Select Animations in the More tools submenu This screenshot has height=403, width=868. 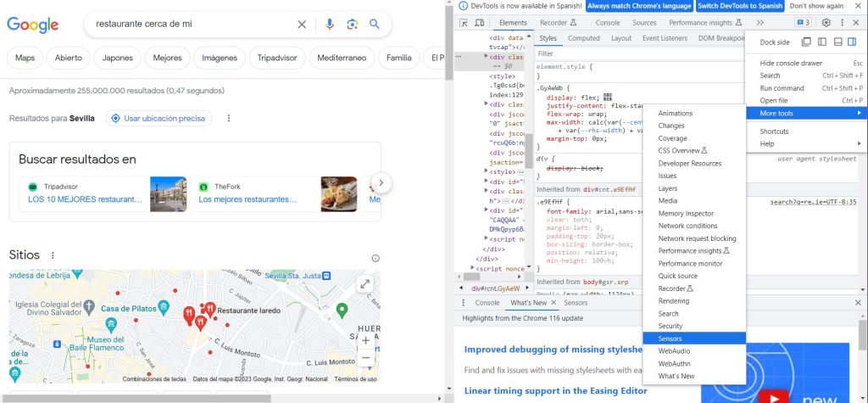pyautogui.click(x=694, y=114)
